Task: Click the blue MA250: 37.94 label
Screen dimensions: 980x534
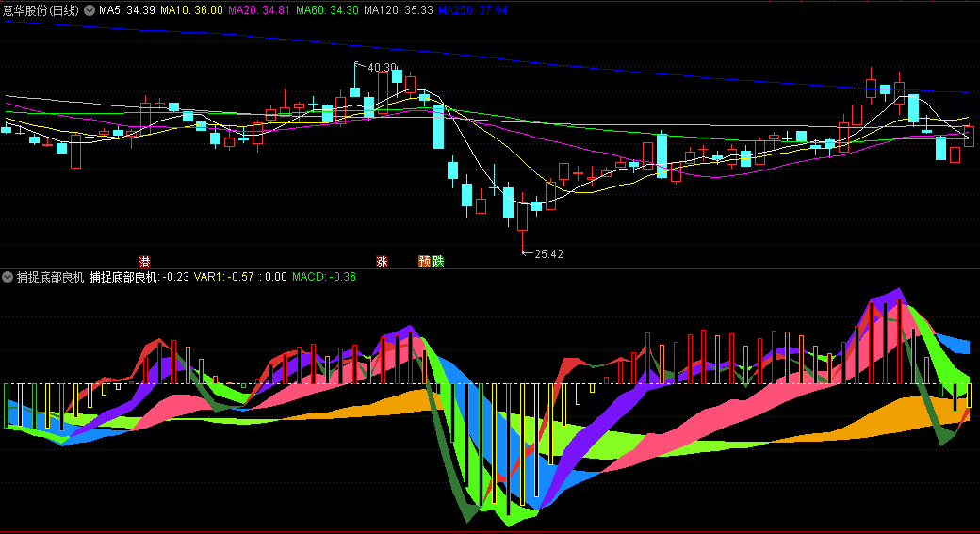Action: pos(472,10)
